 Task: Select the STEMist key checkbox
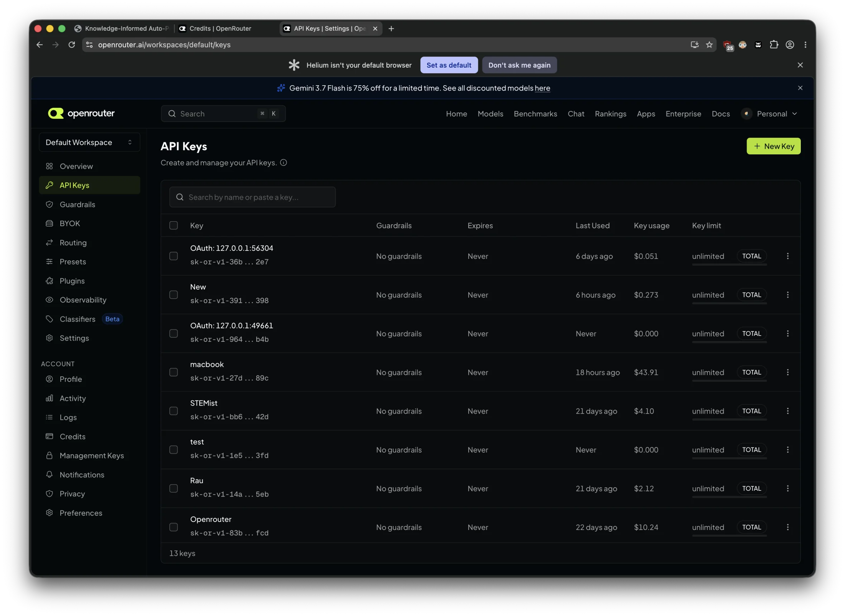pos(174,411)
